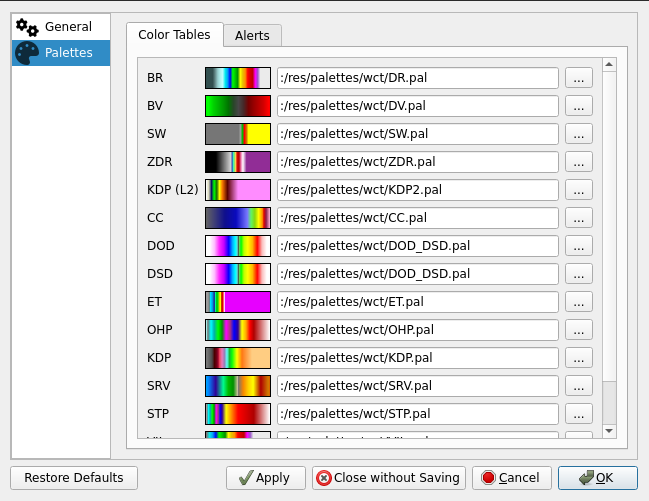Image resolution: width=649 pixels, height=501 pixels.
Task: Select the Palettes category icon
Action: point(27,53)
